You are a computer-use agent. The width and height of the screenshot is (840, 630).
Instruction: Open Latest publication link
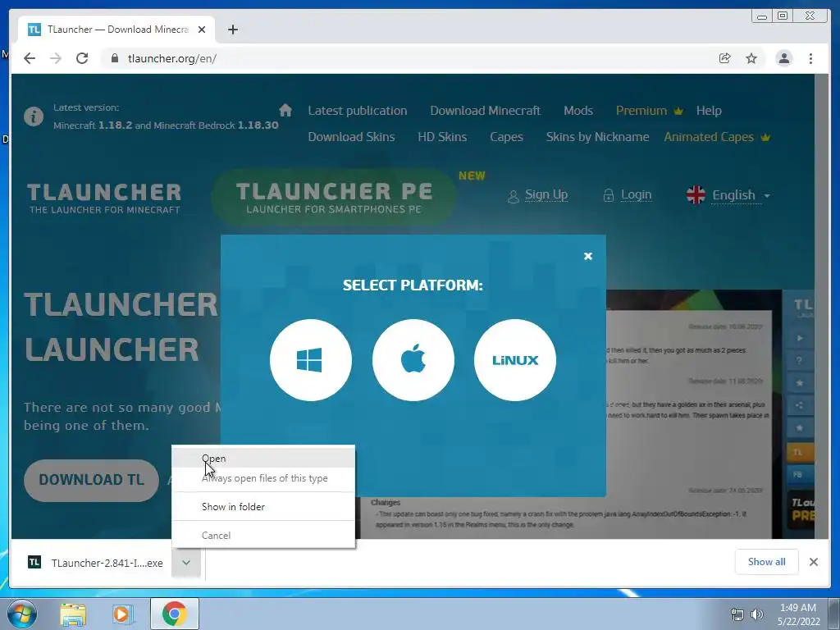pyautogui.click(x=358, y=111)
